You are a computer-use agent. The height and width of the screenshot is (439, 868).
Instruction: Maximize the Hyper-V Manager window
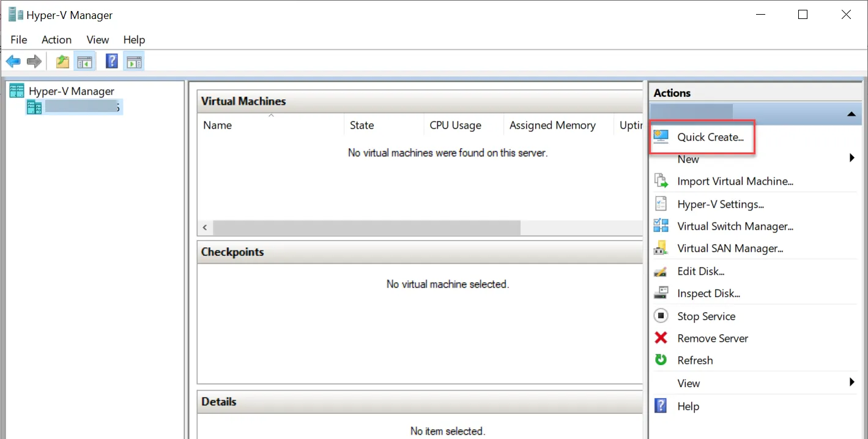(x=803, y=15)
